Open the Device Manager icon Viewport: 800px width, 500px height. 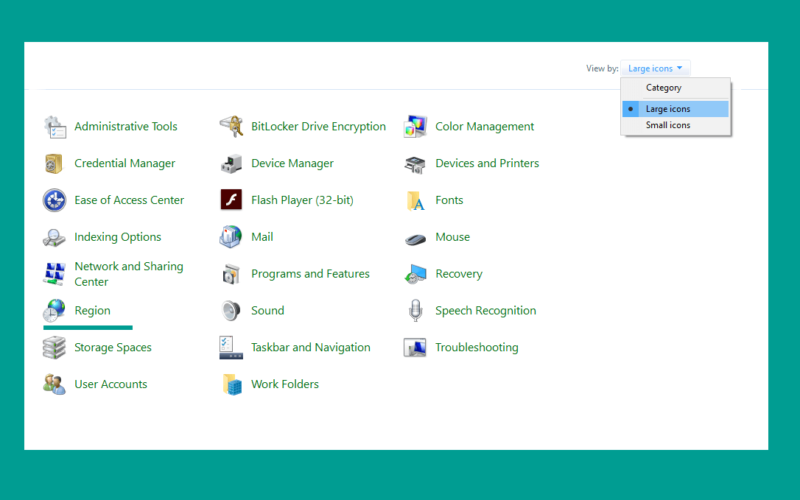click(231, 164)
